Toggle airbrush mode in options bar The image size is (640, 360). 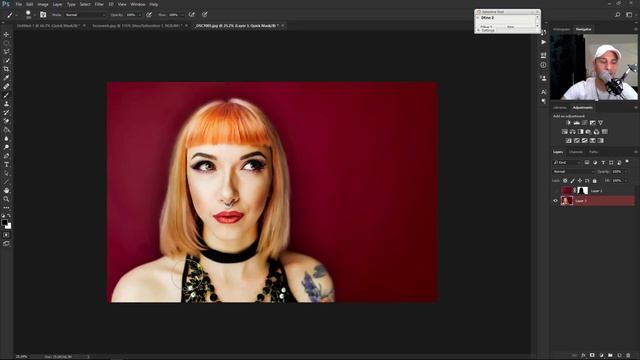pyautogui.click(x=191, y=15)
